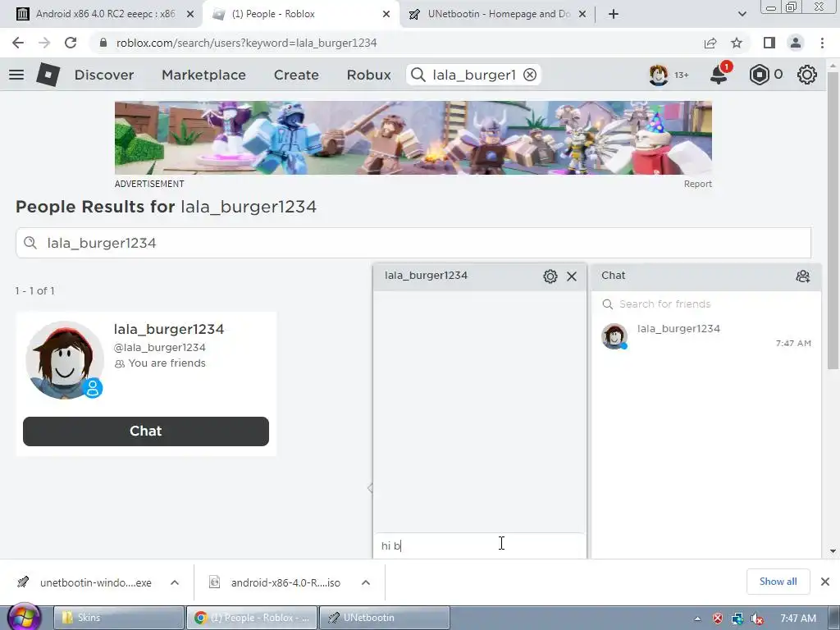This screenshot has width=840, height=630.
Task: Clear the navbar search with the X icon
Action: [530, 75]
